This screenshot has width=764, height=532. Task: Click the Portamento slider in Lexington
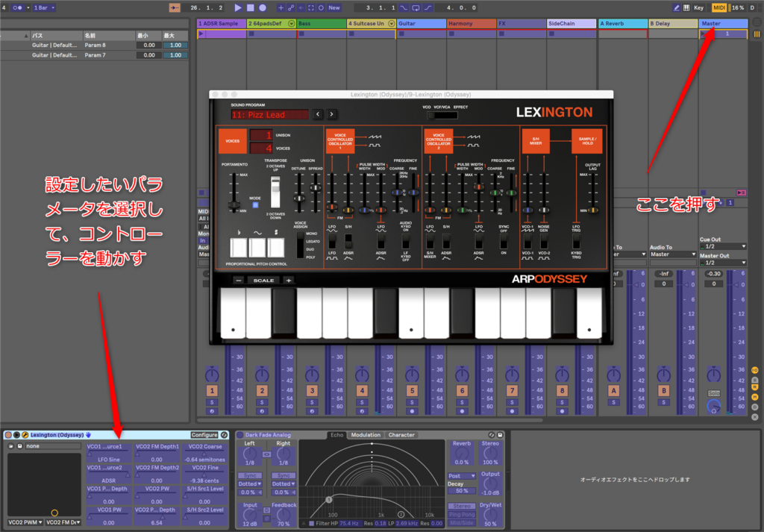(231, 203)
